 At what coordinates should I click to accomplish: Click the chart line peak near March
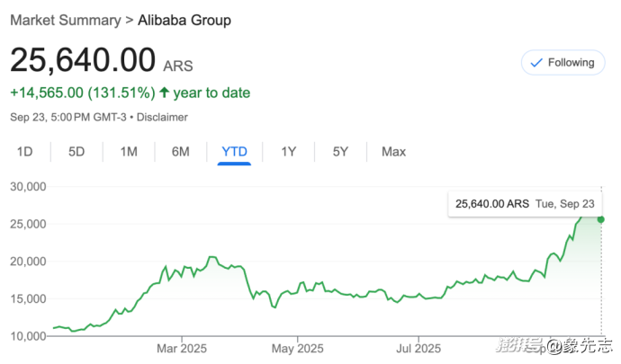[211, 257]
